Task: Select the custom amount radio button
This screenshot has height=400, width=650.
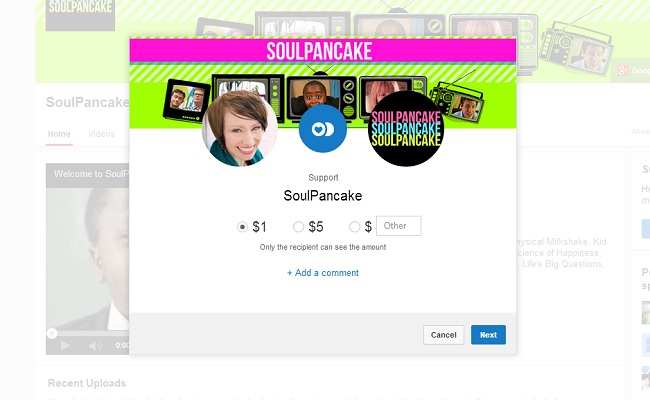Action: (x=354, y=227)
